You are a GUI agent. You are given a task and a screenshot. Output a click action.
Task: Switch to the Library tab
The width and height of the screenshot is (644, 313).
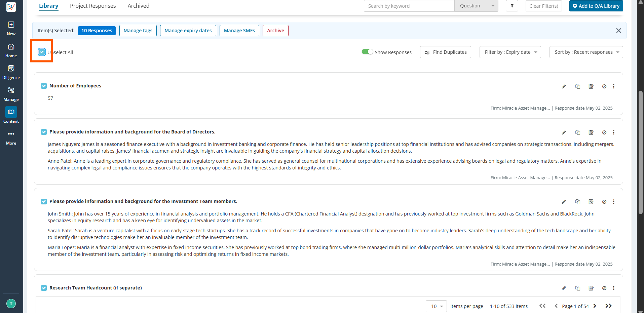(49, 6)
